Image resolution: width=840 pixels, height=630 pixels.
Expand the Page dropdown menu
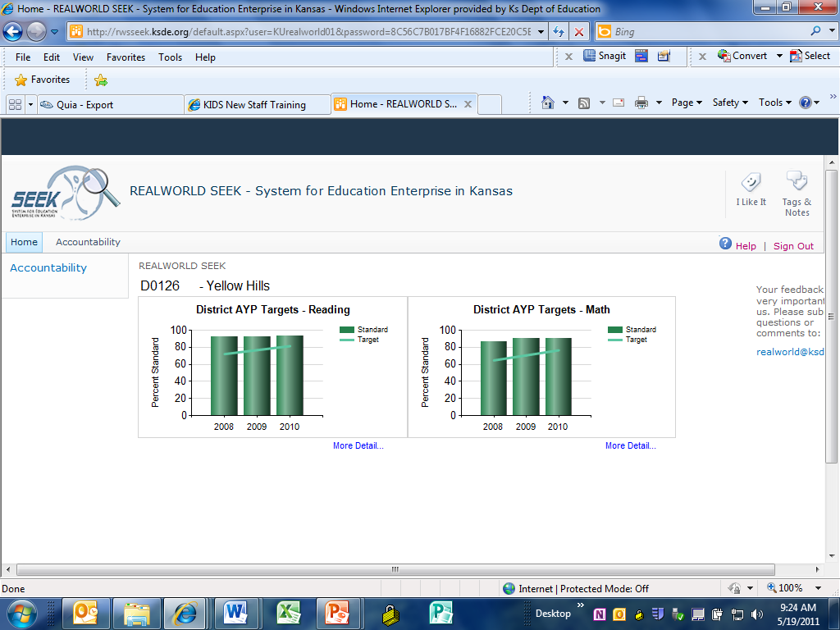coord(687,103)
